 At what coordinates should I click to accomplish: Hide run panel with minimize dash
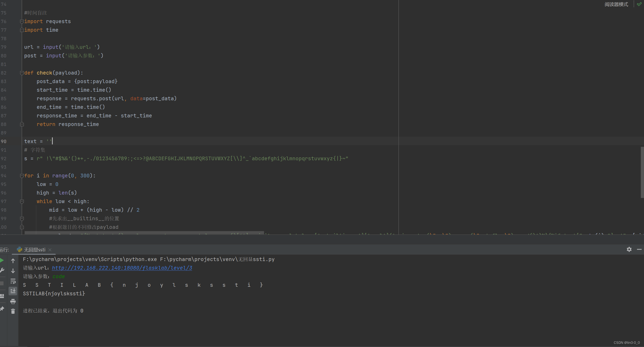coord(639,249)
